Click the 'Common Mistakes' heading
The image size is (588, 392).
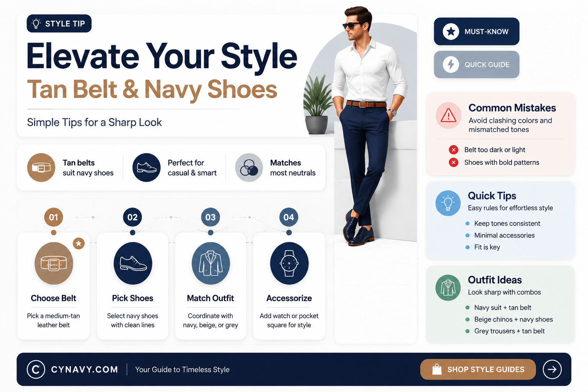click(x=512, y=108)
